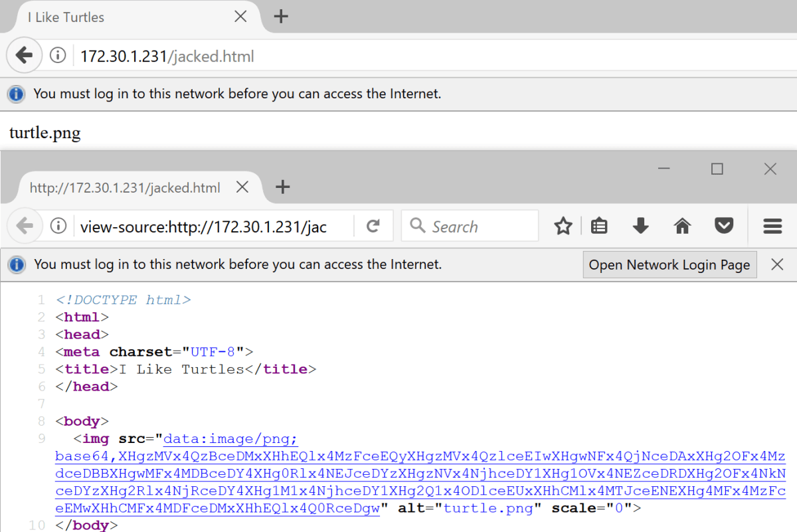Screen dimensions: 797x532
Task: Open the hamburger menu
Action: click(x=772, y=226)
